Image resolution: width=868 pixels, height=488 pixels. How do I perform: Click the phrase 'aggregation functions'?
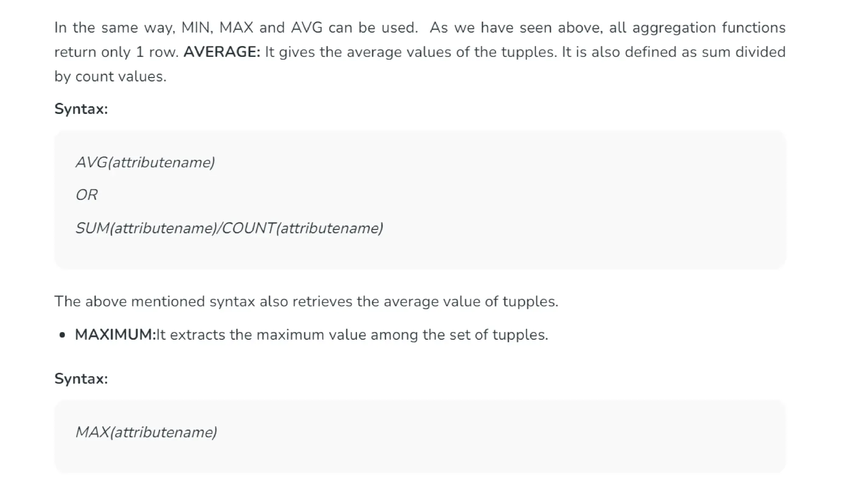pos(709,28)
